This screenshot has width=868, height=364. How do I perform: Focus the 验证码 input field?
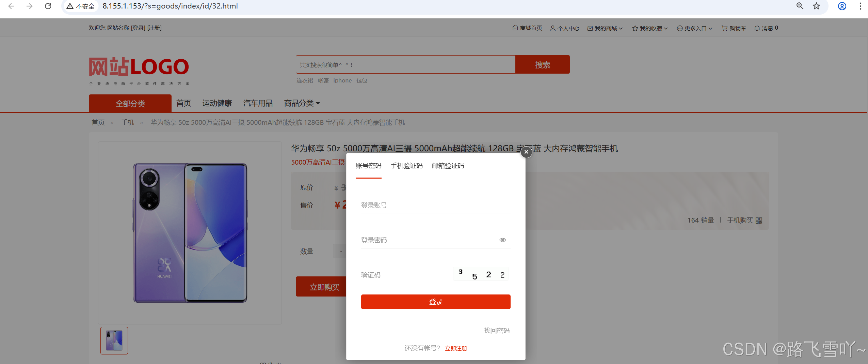click(406, 275)
